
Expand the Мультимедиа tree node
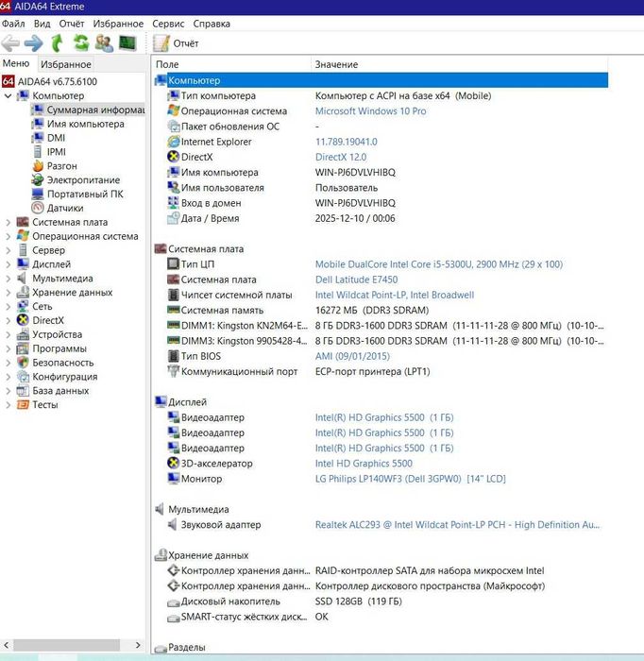point(8,279)
